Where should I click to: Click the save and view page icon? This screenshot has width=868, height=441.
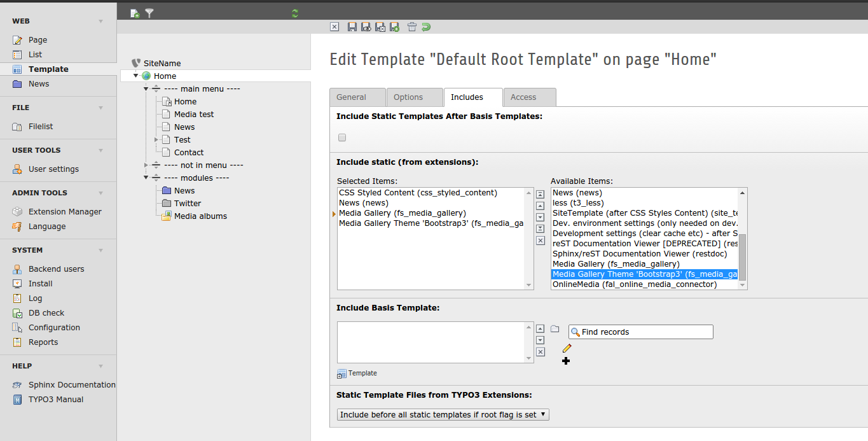point(366,27)
